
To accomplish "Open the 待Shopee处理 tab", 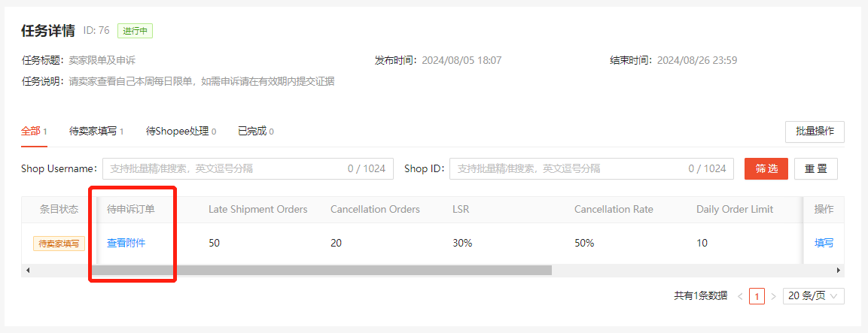I will [x=181, y=132].
